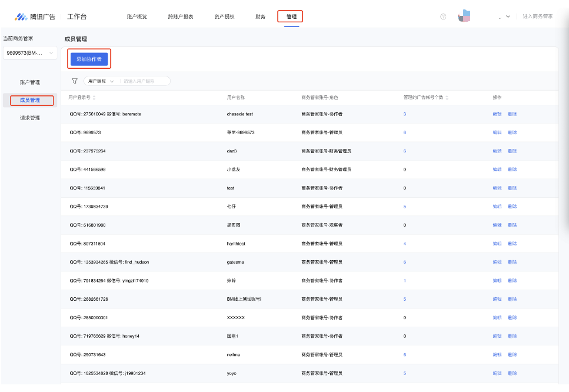
Task: Click the filter funnel icon
Action: (x=74, y=81)
